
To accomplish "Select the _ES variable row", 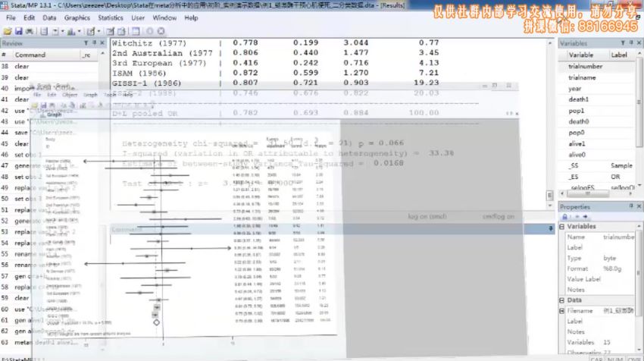I will [x=597, y=177].
